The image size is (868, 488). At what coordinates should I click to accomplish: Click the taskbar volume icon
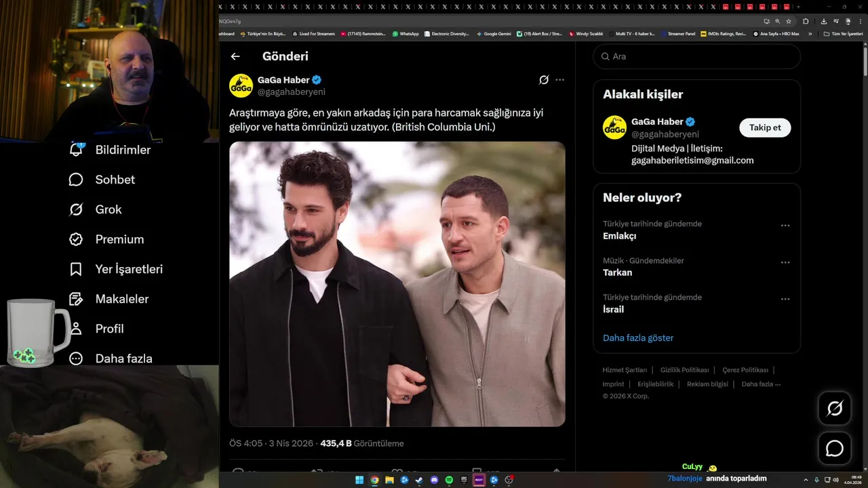point(835,480)
